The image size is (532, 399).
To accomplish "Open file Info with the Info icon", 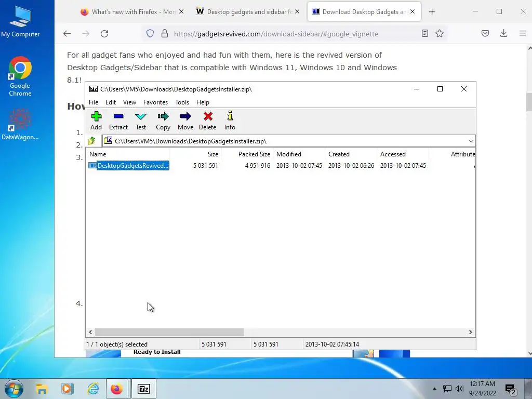I will coord(230,121).
